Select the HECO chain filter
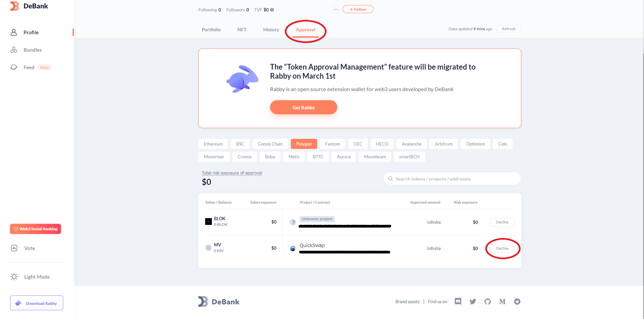The image size is (644, 319). pos(382,144)
